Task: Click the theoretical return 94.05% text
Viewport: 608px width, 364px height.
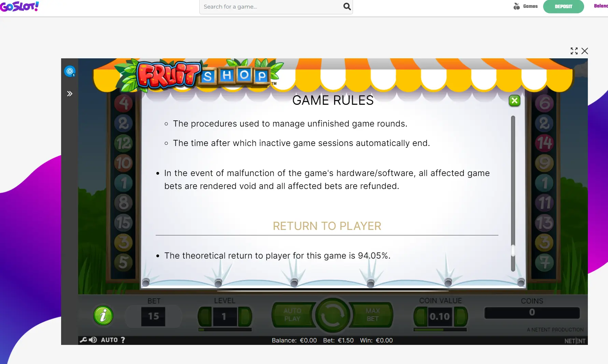Action: click(277, 256)
